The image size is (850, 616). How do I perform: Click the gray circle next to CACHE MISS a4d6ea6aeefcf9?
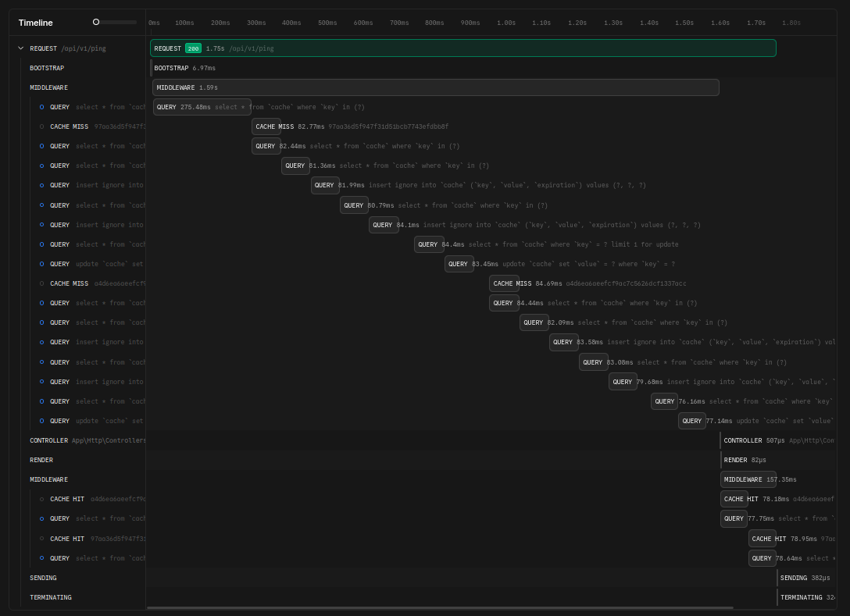(42, 283)
